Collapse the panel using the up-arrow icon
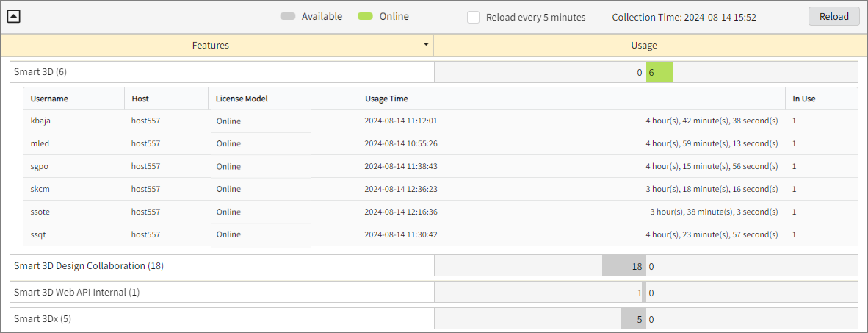The width and height of the screenshot is (868, 333). pos(14,17)
